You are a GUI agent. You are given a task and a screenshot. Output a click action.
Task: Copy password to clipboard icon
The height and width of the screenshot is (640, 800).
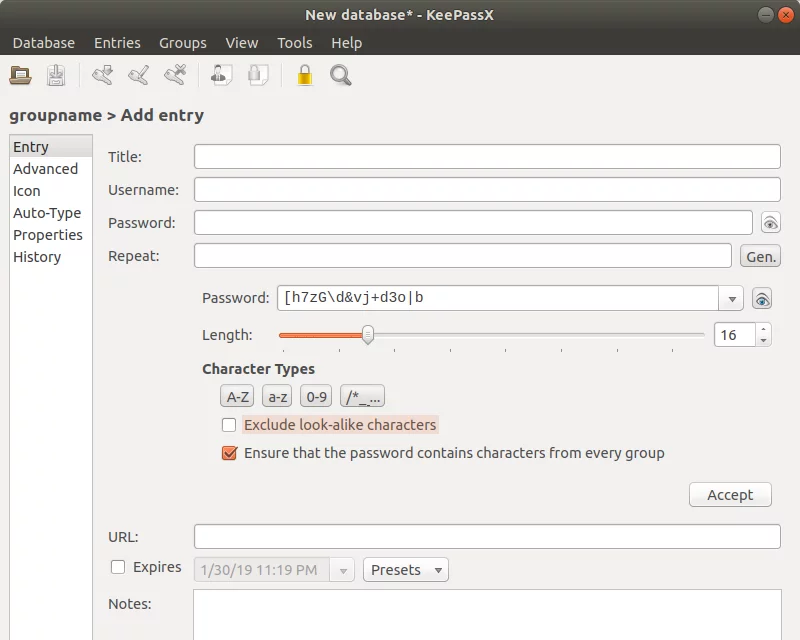[x=258, y=76]
